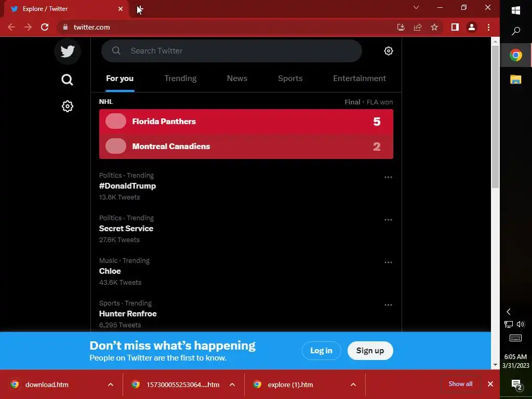This screenshot has height=399, width=532.
Task: Open the Florida Panthers score row
Action: tap(246, 122)
